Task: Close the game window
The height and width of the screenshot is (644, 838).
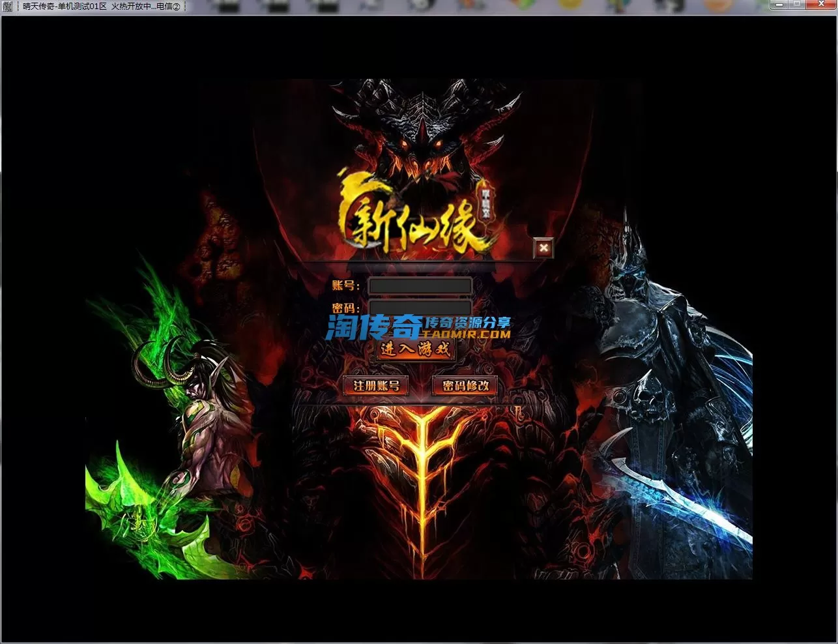Action: pyautogui.click(x=820, y=5)
